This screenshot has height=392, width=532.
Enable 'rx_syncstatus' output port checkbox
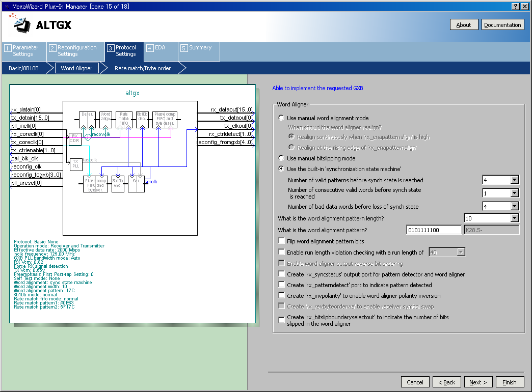[281, 274]
